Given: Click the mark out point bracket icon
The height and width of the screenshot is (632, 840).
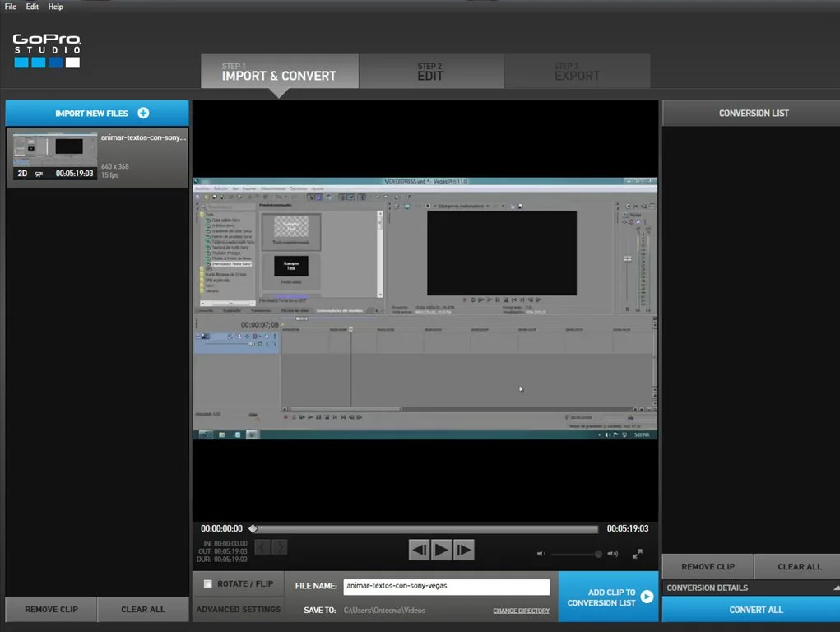Looking at the screenshot, I should point(280,547).
